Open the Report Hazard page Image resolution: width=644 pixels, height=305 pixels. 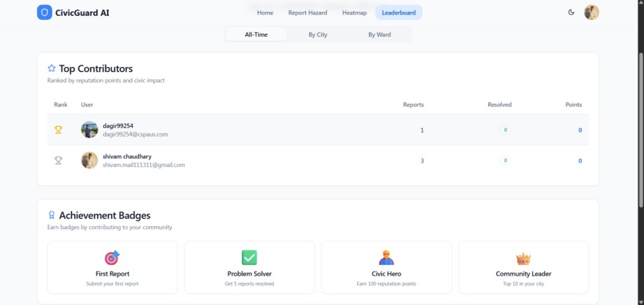[x=308, y=13]
